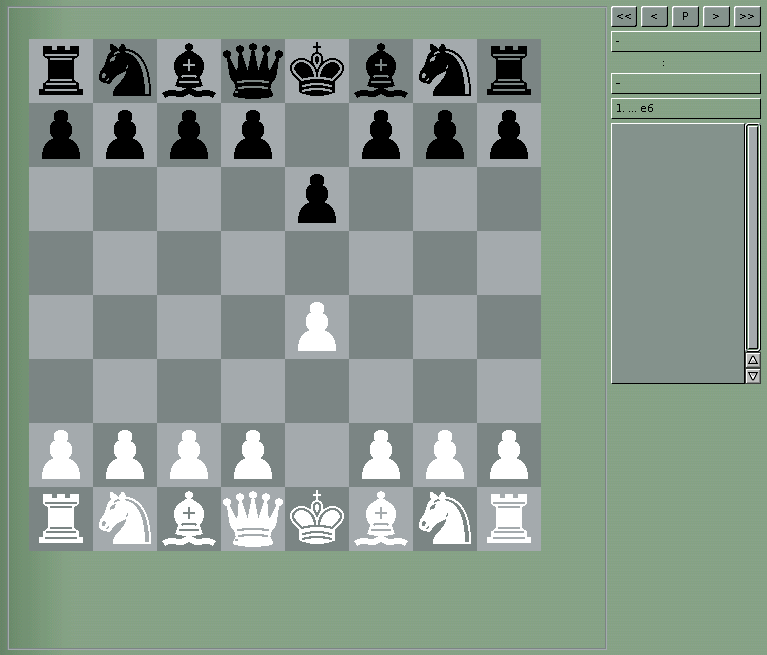Select the black rook on a8
The height and width of the screenshot is (655, 767).
pyautogui.click(x=61, y=71)
